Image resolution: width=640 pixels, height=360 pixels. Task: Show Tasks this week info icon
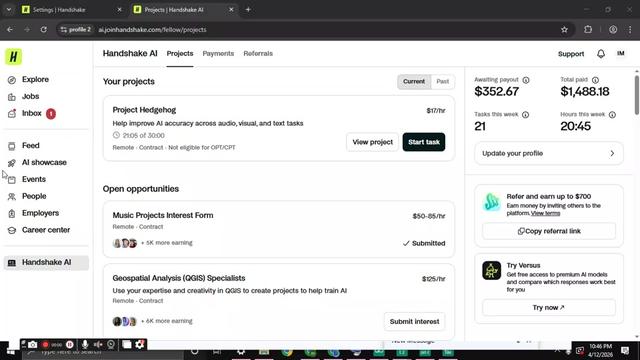click(526, 115)
